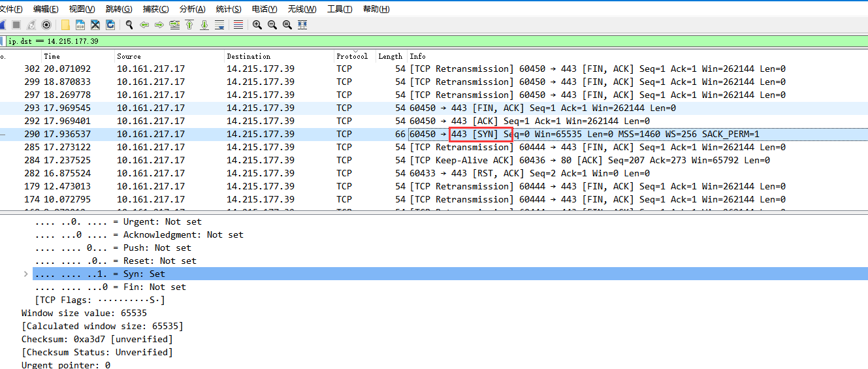Screen dimensions: 868x369
Task: Sort by the Info column header
Action: (637, 56)
